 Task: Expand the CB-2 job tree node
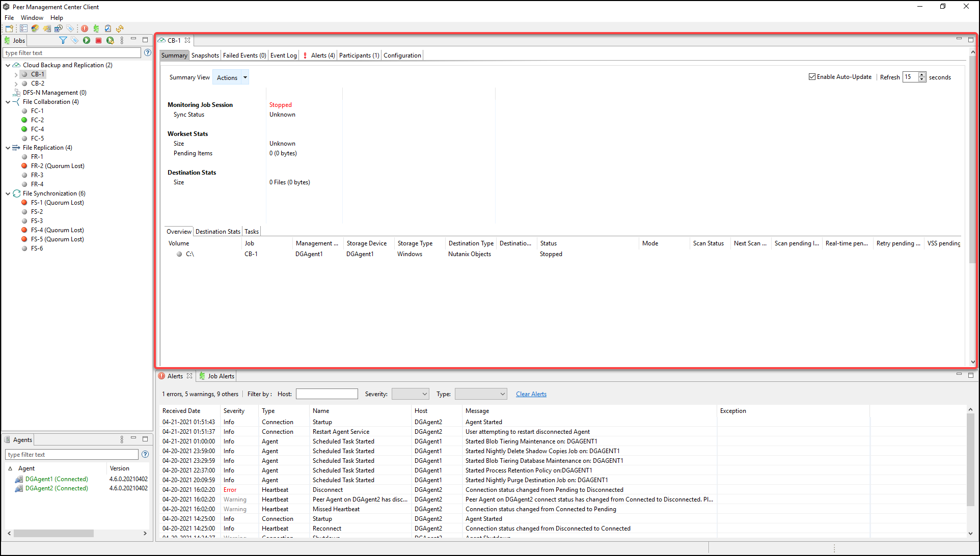pos(16,84)
